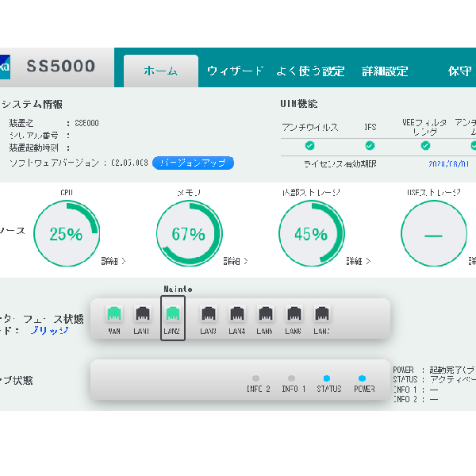Click the CPU 25% usage gauge
476x476 pixels.
[x=67, y=234]
